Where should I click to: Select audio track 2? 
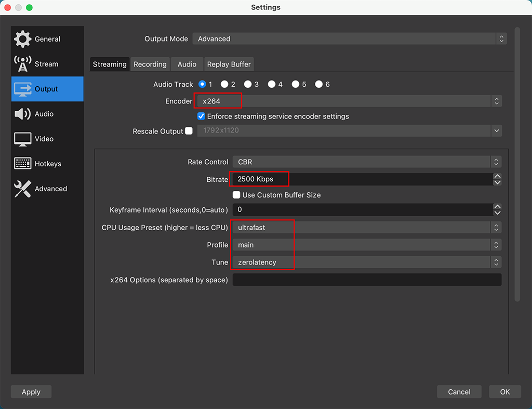click(224, 84)
